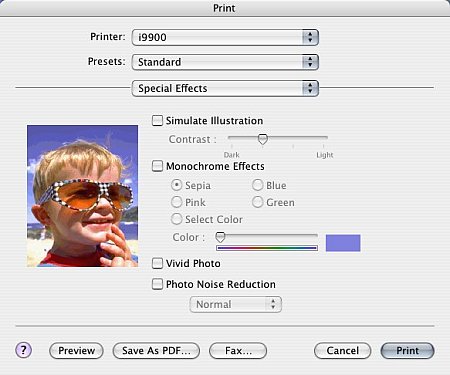Open the Printer i9900 dropdown
450x375 pixels.
pyautogui.click(x=225, y=37)
